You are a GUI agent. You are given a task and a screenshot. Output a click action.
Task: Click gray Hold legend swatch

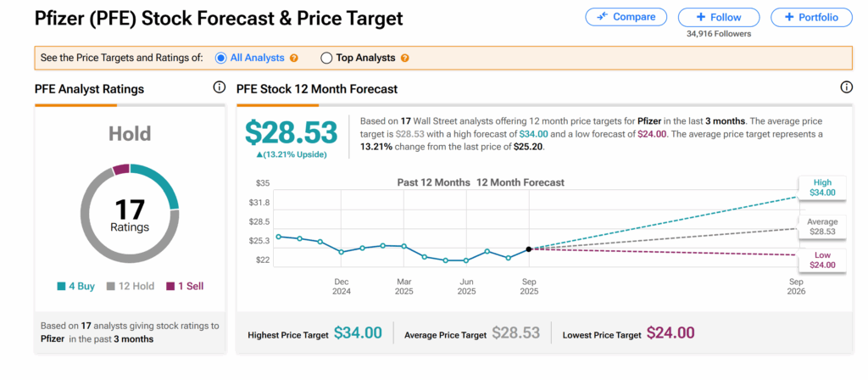tap(111, 287)
